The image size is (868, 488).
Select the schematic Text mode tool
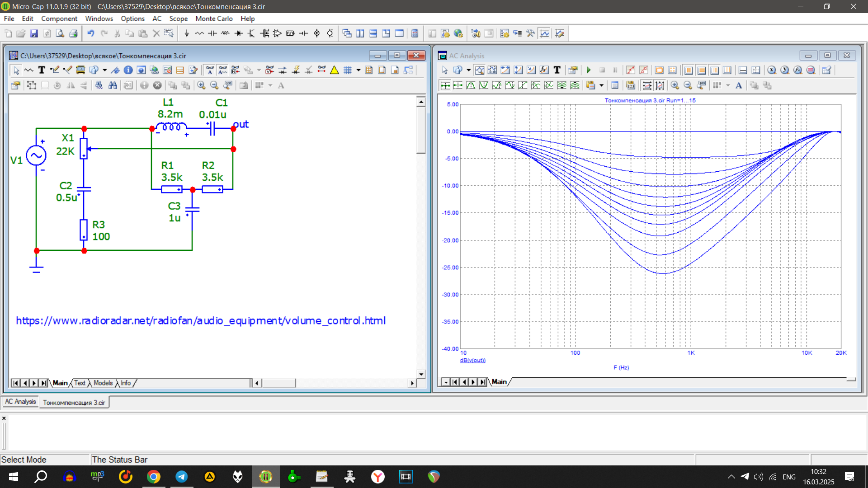[42, 70]
